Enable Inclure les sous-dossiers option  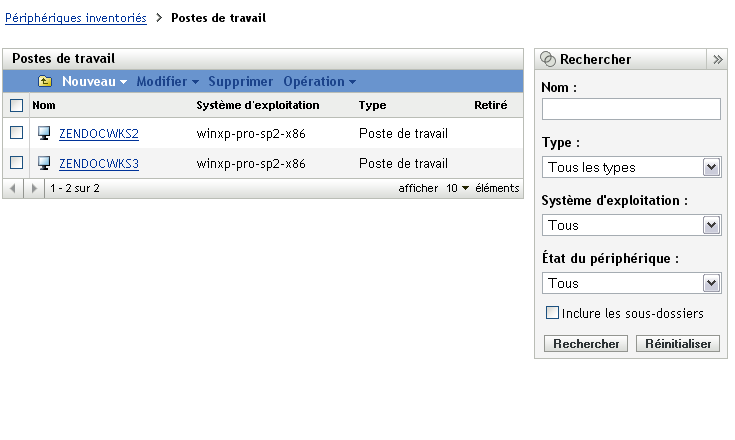pyautogui.click(x=552, y=313)
